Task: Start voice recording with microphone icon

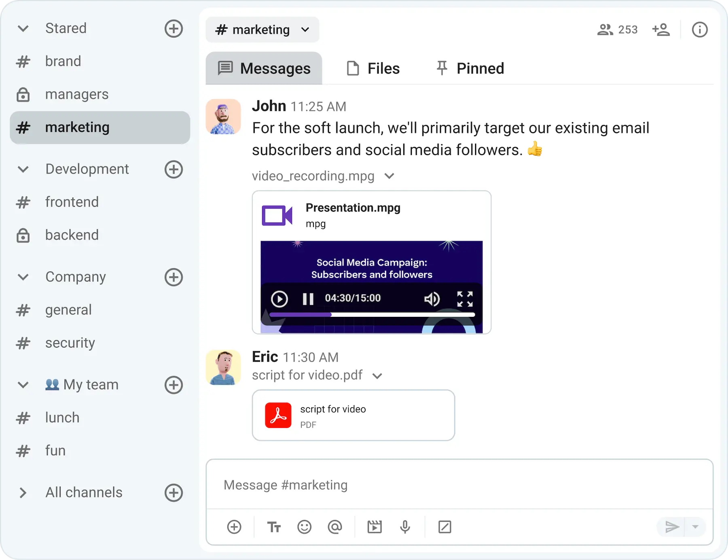Action: pos(405,527)
